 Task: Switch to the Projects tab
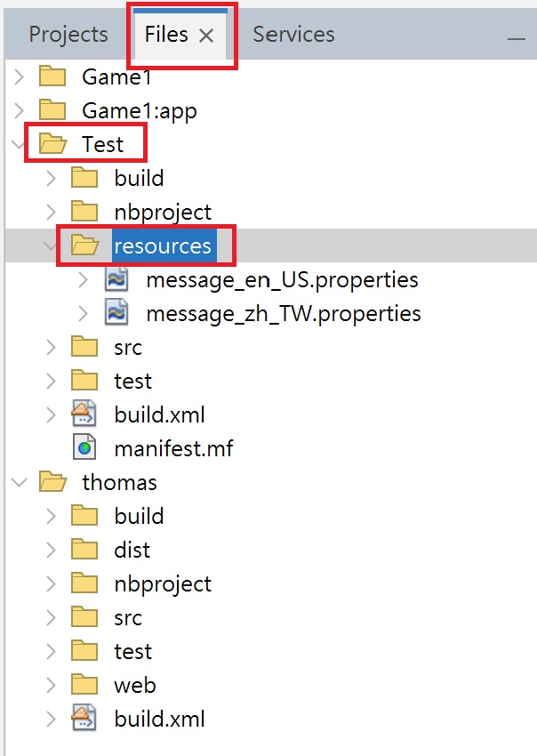[x=68, y=35]
